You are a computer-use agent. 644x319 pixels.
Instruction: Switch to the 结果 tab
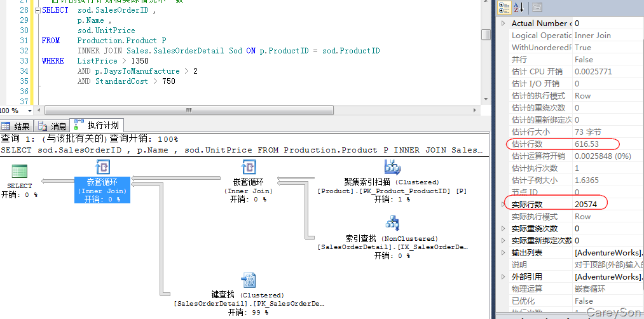point(16,126)
